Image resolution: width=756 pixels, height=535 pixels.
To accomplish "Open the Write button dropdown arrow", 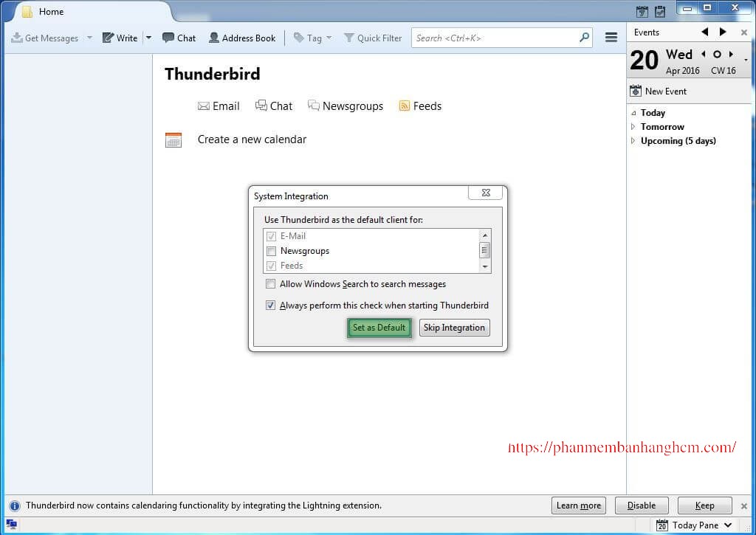I will pyautogui.click(x=148, y=38).
